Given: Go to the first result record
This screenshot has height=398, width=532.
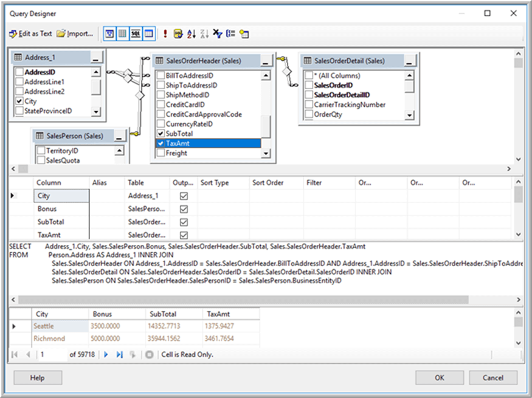Looking at the screenshot, I should 14,355.
